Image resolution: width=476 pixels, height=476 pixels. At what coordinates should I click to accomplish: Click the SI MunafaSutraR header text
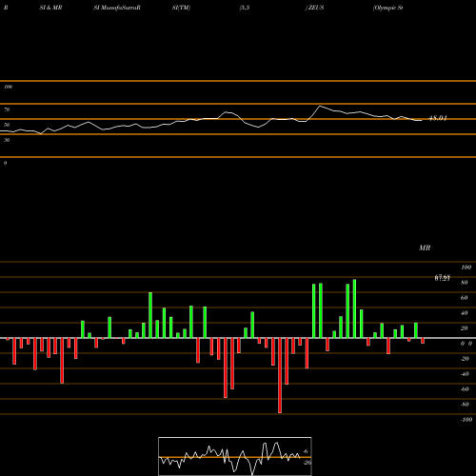click(x=117, y=8)
